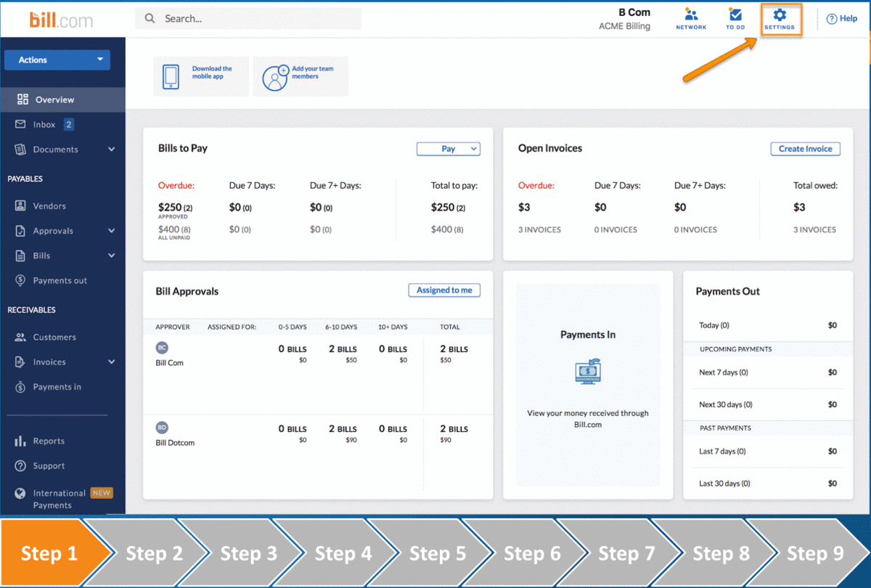Click Last 7 days (0) row

pos(768,451)
